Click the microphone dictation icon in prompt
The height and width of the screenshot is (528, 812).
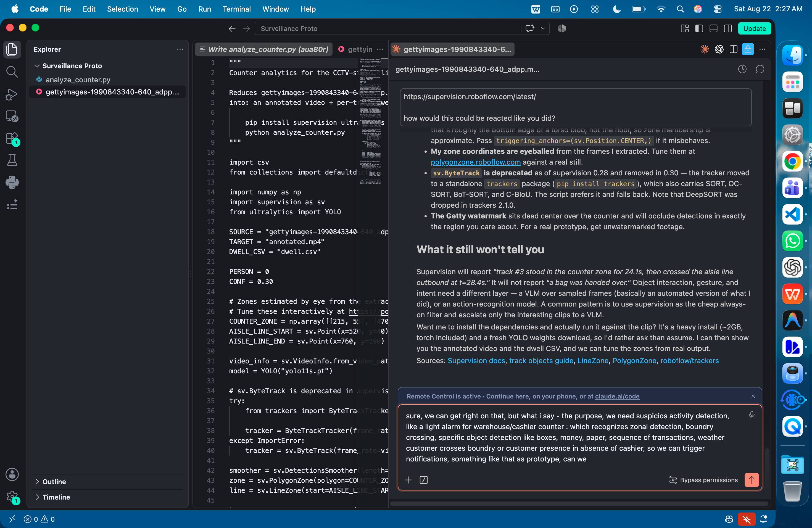pos(751,415)
